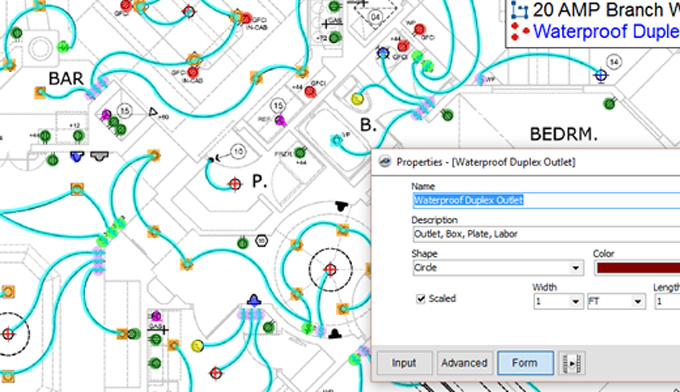Click the round circle tag numbered 10
This screenshot has height=392, width=680.
238,152
